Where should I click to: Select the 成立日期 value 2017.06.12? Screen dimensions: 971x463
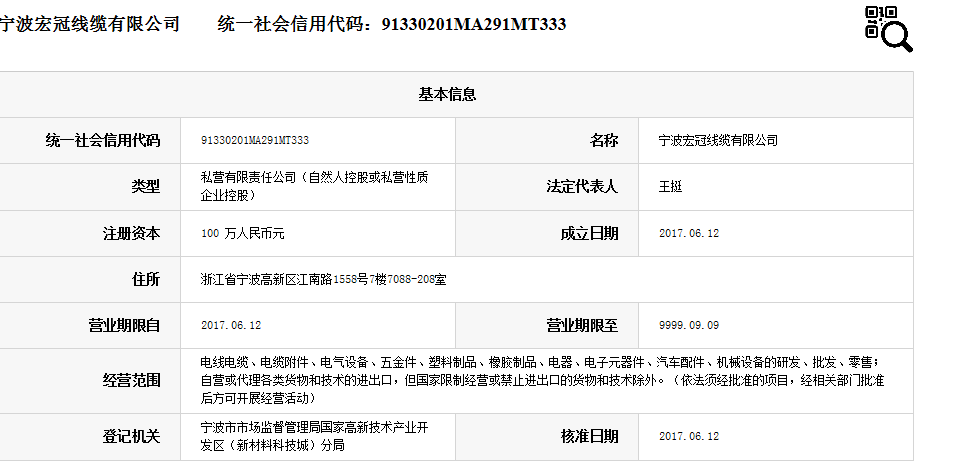coord(689,233)
